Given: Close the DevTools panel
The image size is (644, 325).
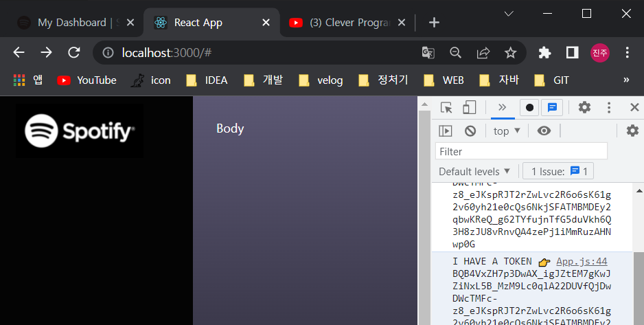Looking at the screenshot, I should tap(634, 108).
